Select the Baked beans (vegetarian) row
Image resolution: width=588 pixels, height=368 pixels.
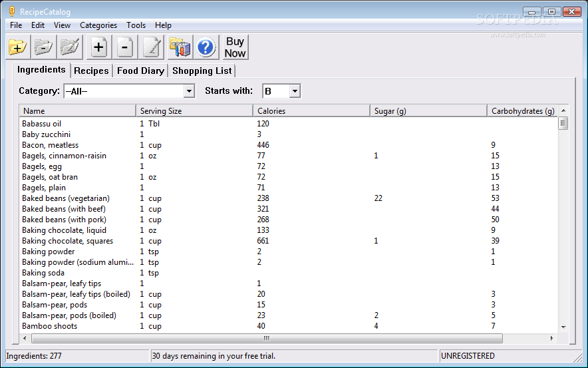point(289,198)
